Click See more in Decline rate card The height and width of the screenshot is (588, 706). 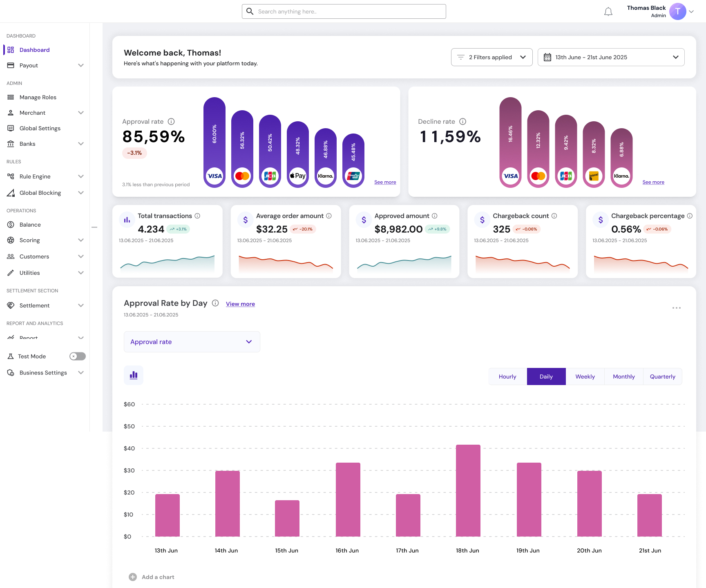(x=653, y=182)
